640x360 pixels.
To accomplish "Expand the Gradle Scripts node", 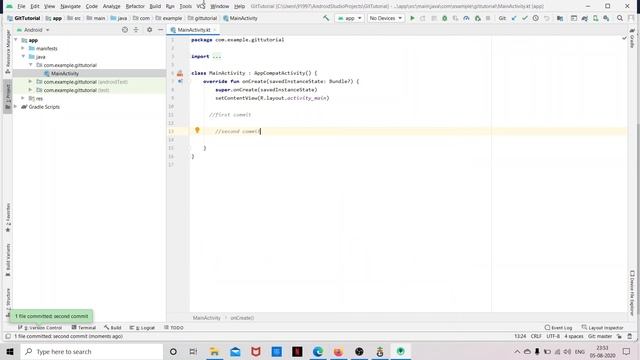I will [x=16, y=107].
